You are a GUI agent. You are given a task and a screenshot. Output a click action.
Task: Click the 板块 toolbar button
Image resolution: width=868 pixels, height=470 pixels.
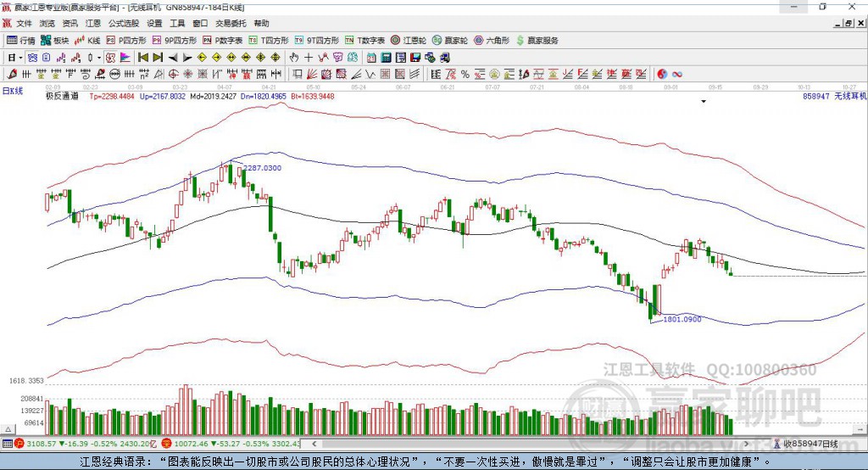(x=54, y=41)
